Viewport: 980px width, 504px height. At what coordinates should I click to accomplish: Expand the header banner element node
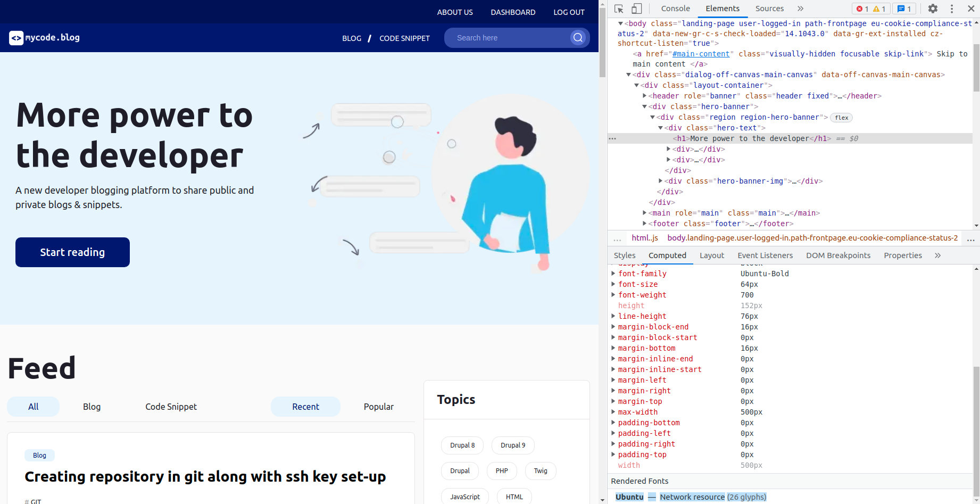pyautogui.click(x=645, y=96)
